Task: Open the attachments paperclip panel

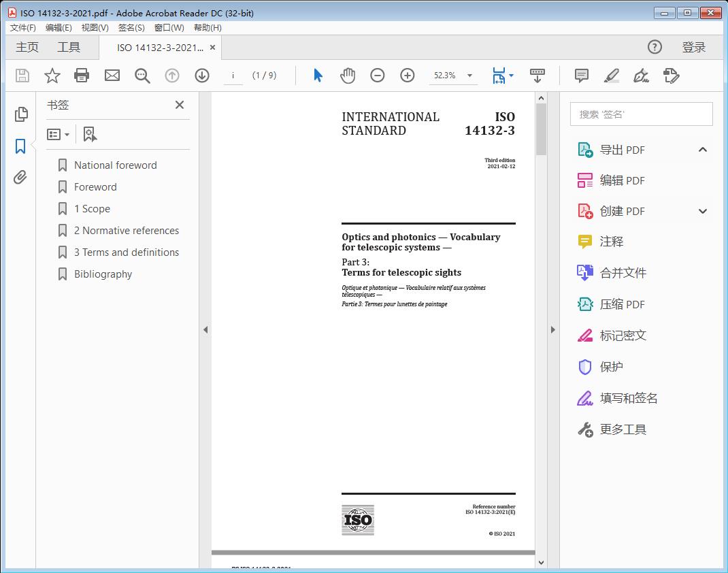Action: pyautogui.click(x=20, y=178)
